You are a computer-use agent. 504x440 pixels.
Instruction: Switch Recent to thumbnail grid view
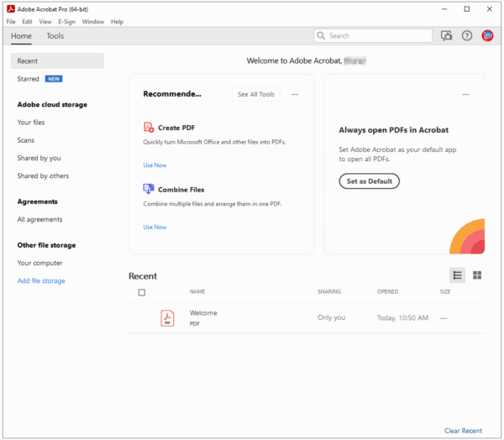(477, 275)
